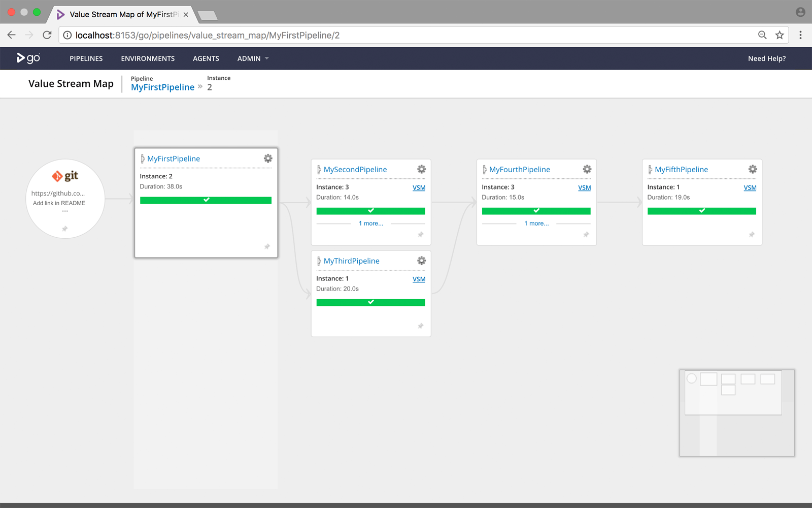Click the git logo in material node

tap(65, 176)
